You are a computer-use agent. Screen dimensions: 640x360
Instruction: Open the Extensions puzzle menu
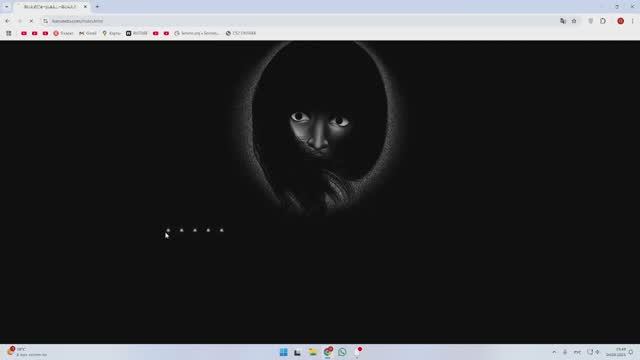tap(603, 21)
